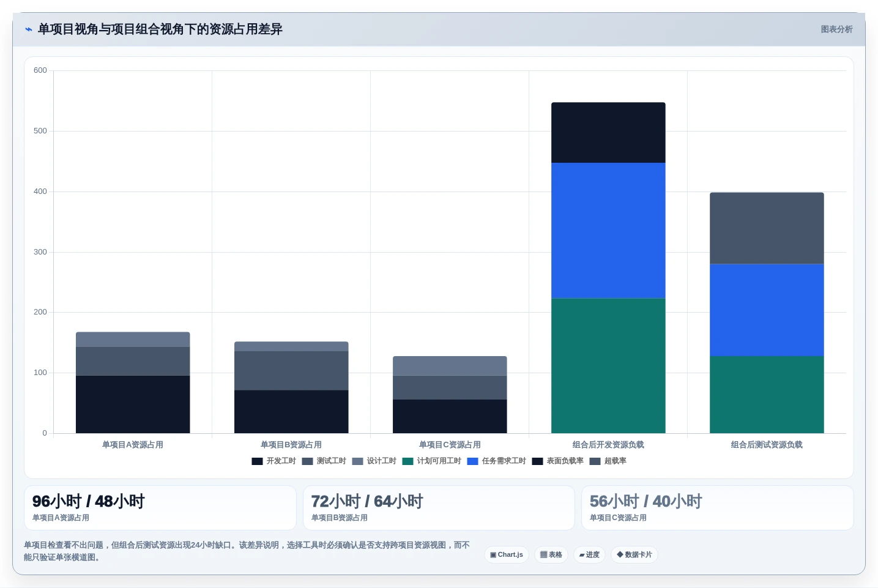Click the x-axis label 组合后开发资源负载

click(x=608, y=445)
